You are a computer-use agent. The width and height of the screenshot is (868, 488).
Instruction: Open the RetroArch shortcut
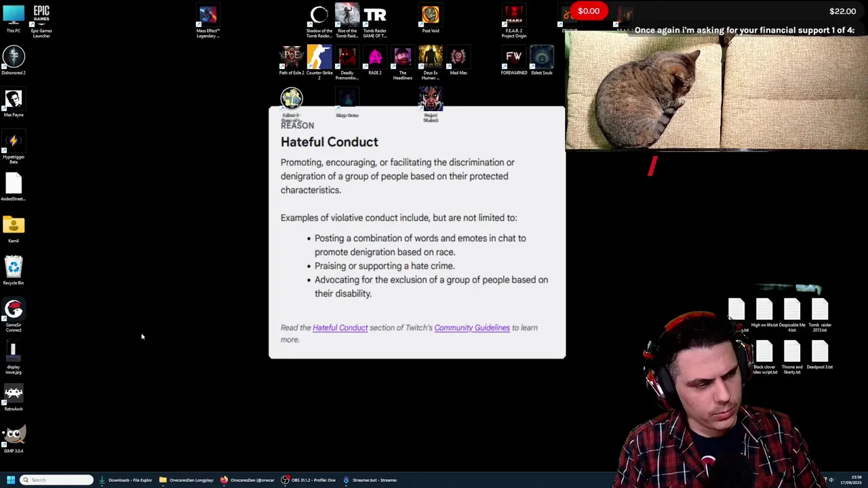pos(14,397)
